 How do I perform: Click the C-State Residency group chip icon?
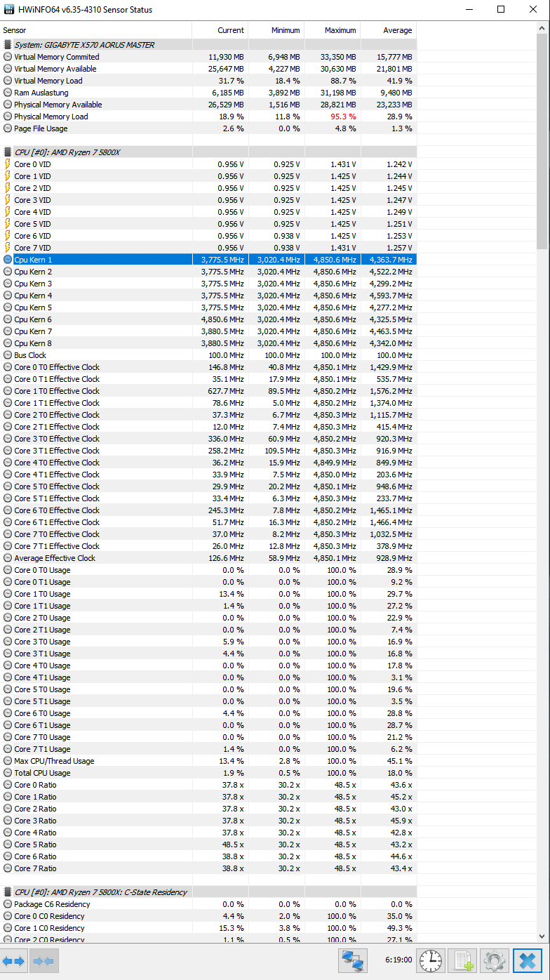click(8, 892)
